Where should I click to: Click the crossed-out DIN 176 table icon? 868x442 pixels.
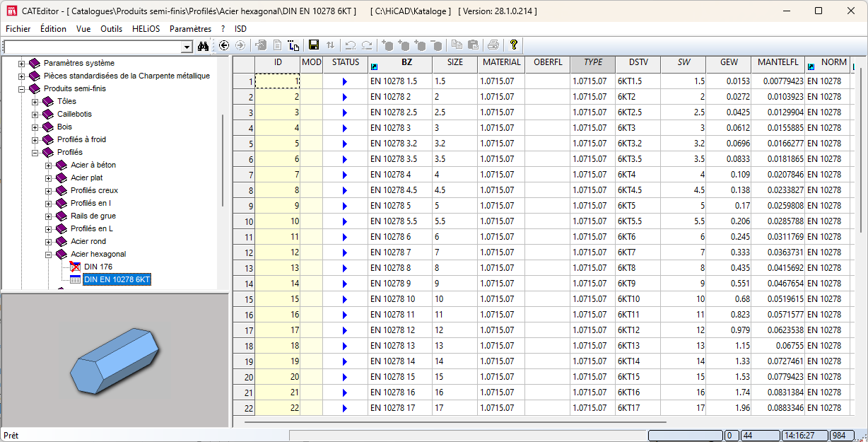pyautogui.click(x=76, y=267)
